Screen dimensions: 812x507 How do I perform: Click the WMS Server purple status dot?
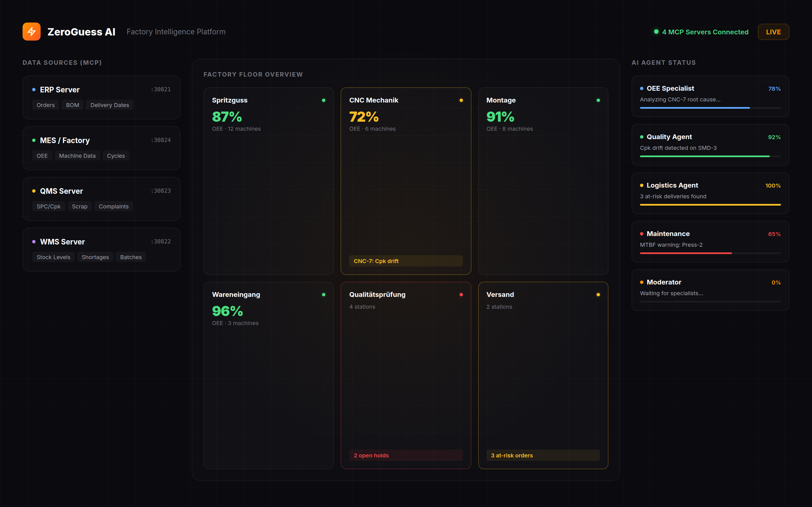pos(33,241)
